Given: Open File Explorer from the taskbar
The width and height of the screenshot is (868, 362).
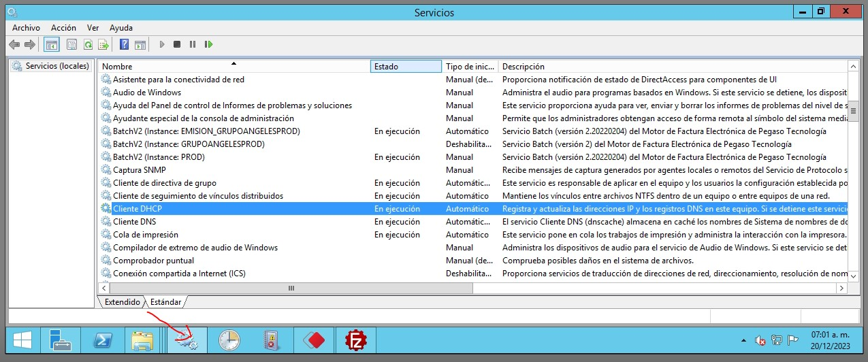Looking at the screenshot, I should (142, 340).
